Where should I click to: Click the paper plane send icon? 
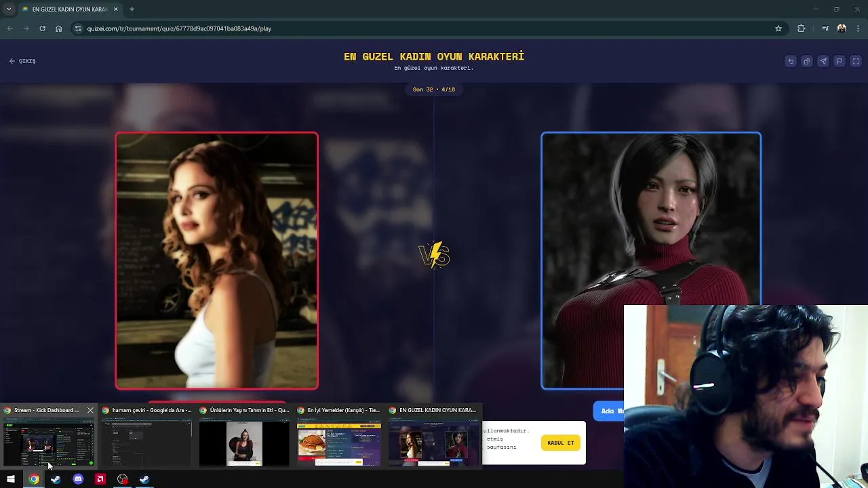click(x=823, y=61)
